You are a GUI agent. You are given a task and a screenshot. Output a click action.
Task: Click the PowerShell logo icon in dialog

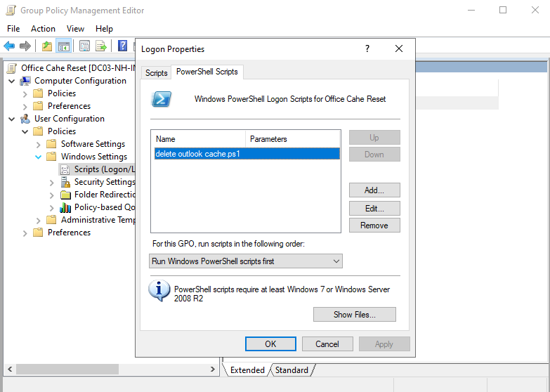tap(162, 99)
